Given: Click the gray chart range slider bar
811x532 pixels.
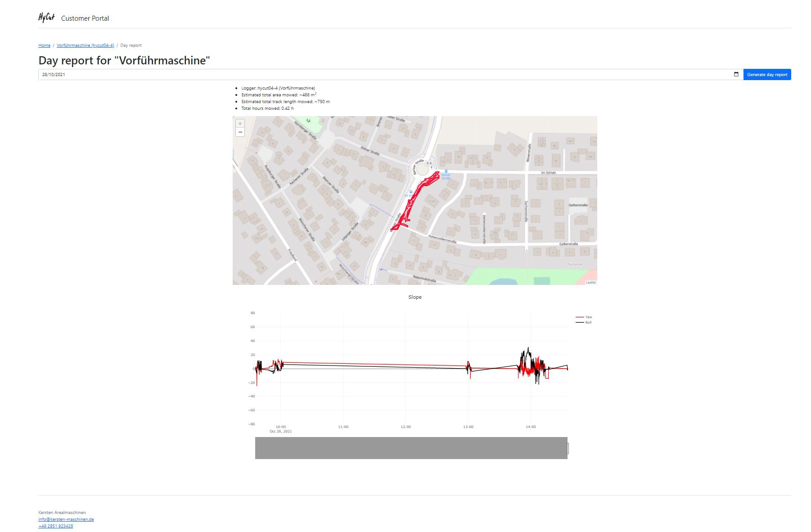Looking at the screenshot, I should pos(411,448).
